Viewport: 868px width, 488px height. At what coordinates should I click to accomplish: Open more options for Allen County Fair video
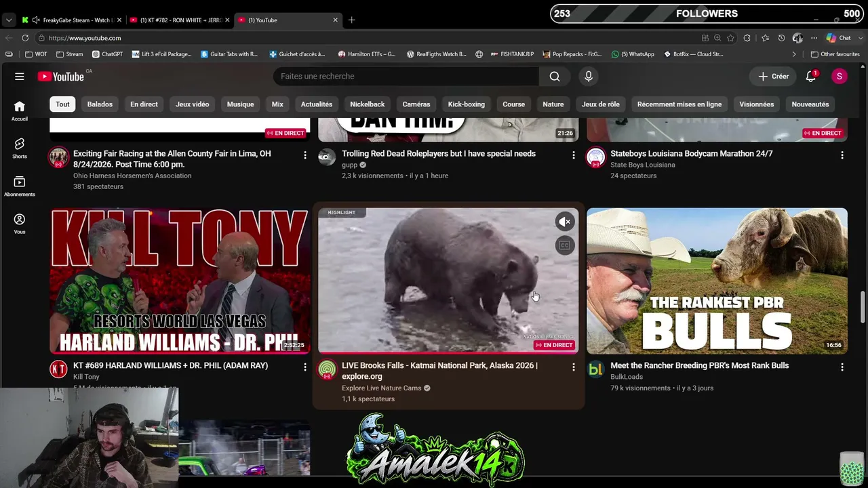pos(305,155)
